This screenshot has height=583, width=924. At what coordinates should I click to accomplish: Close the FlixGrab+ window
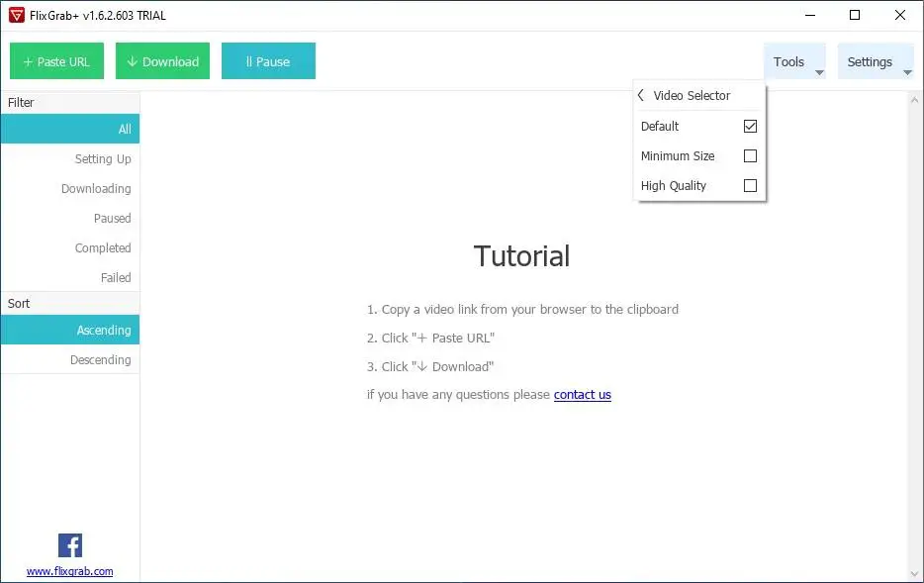(x=900, y=15)
